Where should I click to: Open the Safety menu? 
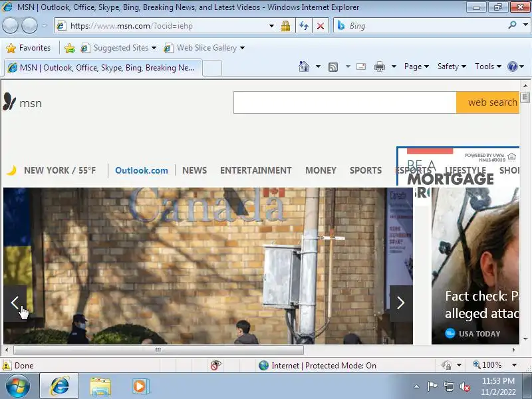[452, 66]
